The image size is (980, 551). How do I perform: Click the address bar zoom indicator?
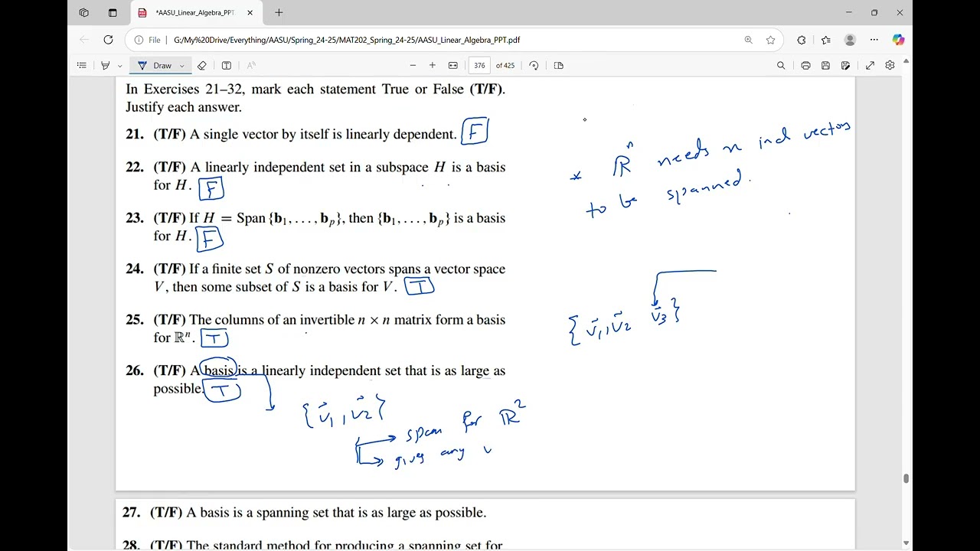pos(748,40)
